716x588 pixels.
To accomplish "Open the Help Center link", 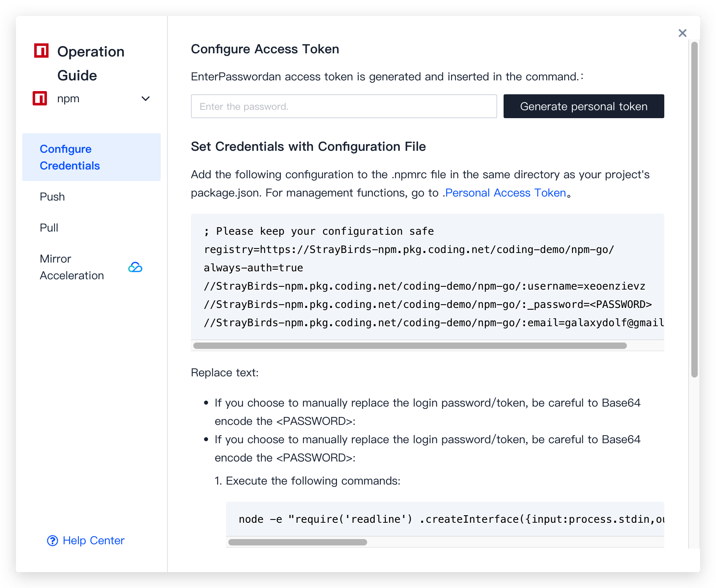I will [x=93, y=541].
